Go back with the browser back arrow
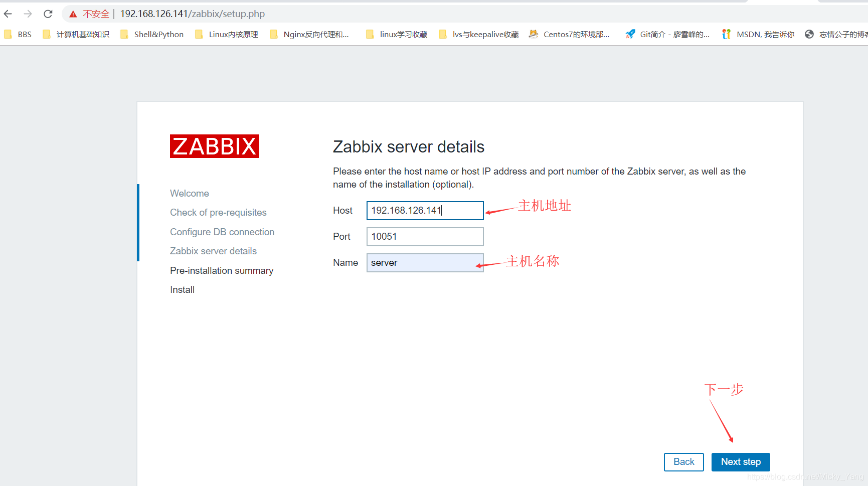Viewport: 868px width, 486px height. click(8, 14)
